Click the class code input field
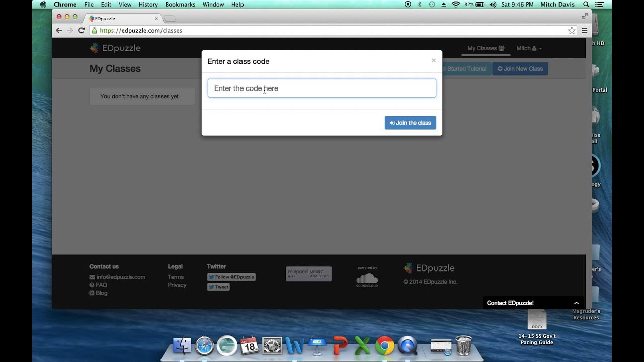This screenshot has width=644, height=362. coord(321,88)
